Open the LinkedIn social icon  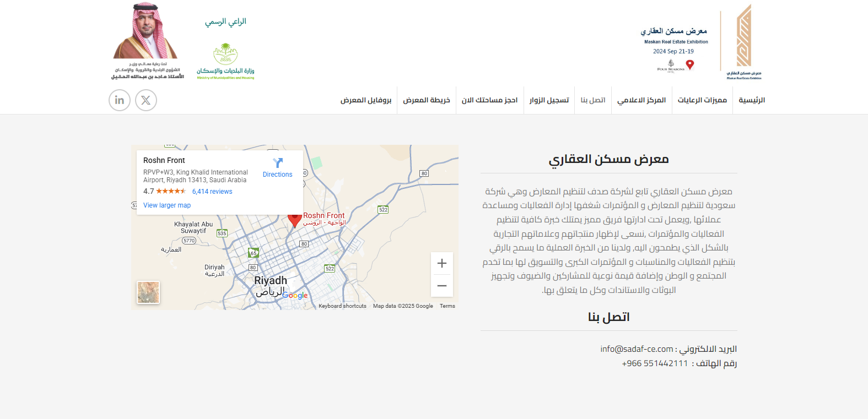(x=120, y=100)
